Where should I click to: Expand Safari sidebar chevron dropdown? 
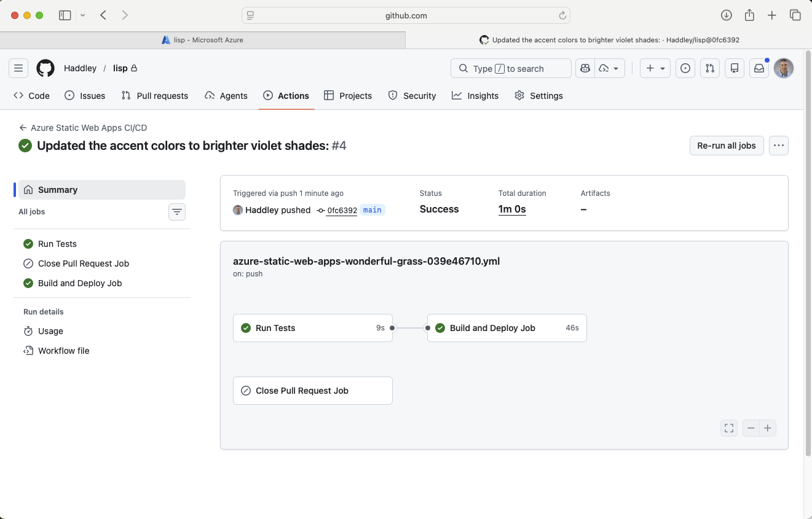click(x=83, y=15)
